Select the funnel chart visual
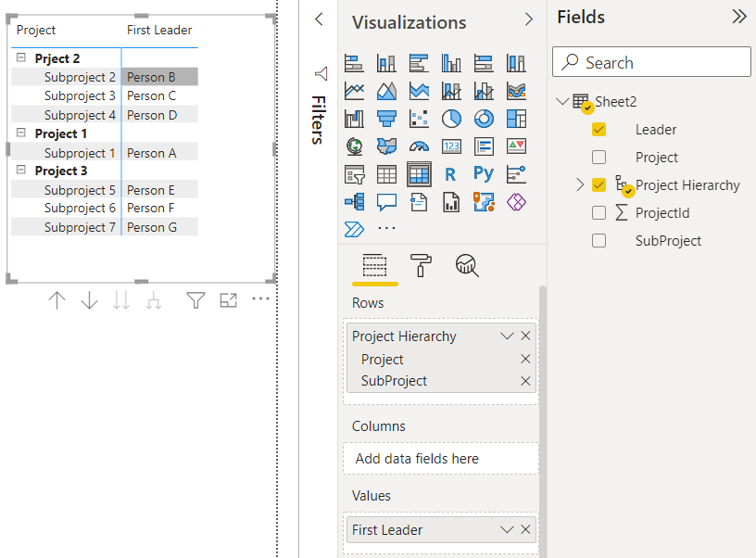This screenshot has width=756, height=558. click(386, 119)
